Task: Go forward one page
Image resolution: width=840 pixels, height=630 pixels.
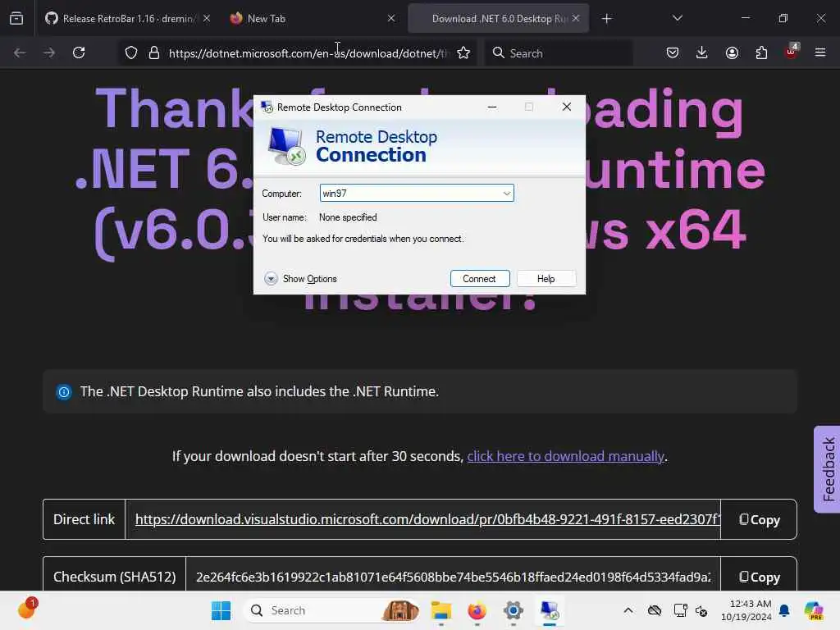Action: 49,52
